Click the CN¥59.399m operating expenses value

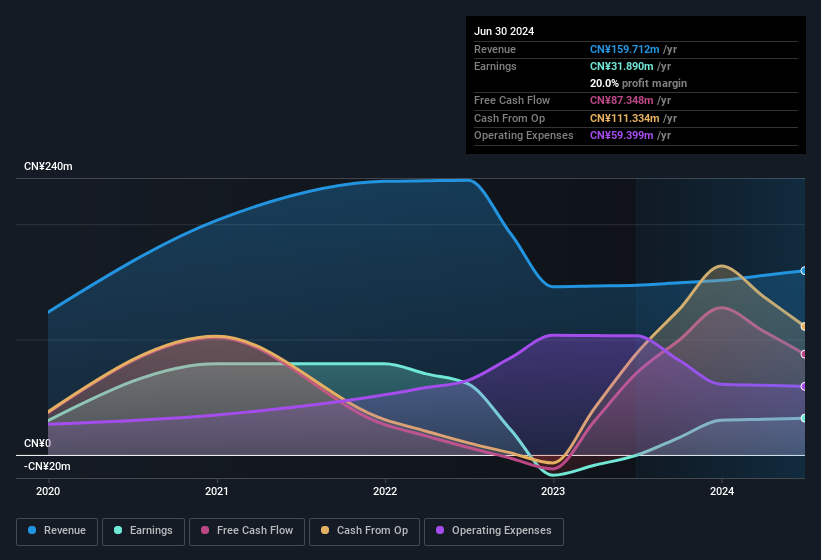coord(622,136)
